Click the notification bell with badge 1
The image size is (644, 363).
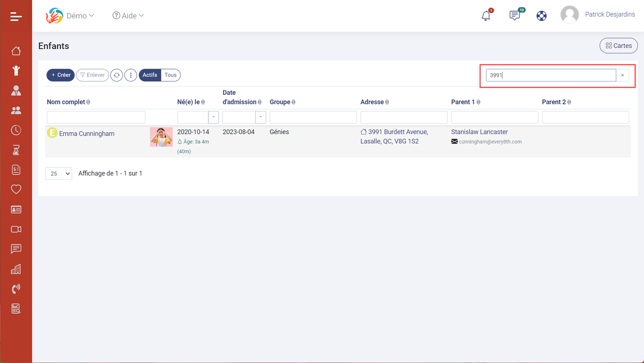tap(485, 16)
